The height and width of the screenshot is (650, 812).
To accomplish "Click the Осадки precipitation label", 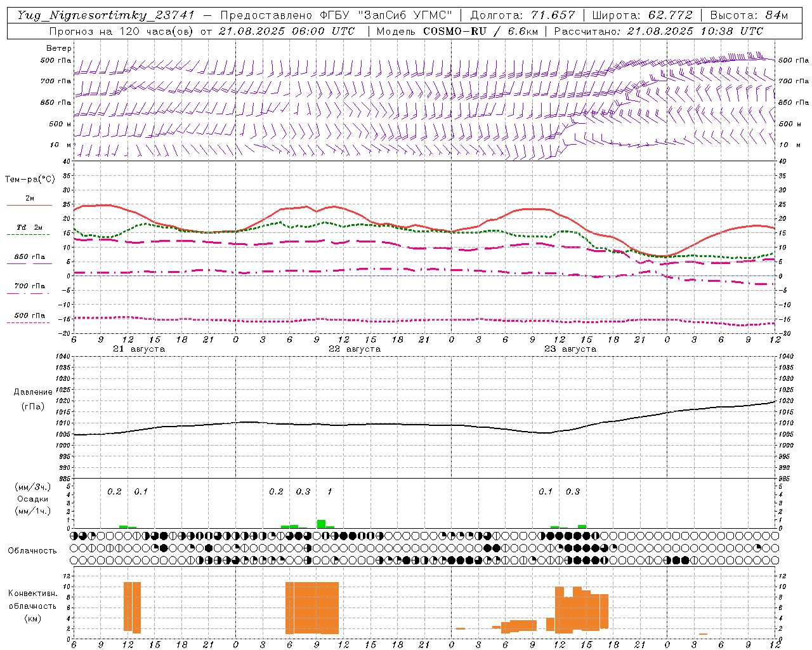I will 32,499.
